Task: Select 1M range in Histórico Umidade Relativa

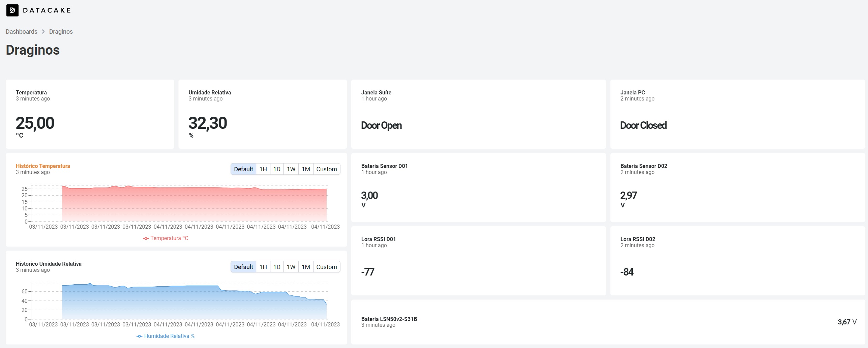Action: [306, 267]
